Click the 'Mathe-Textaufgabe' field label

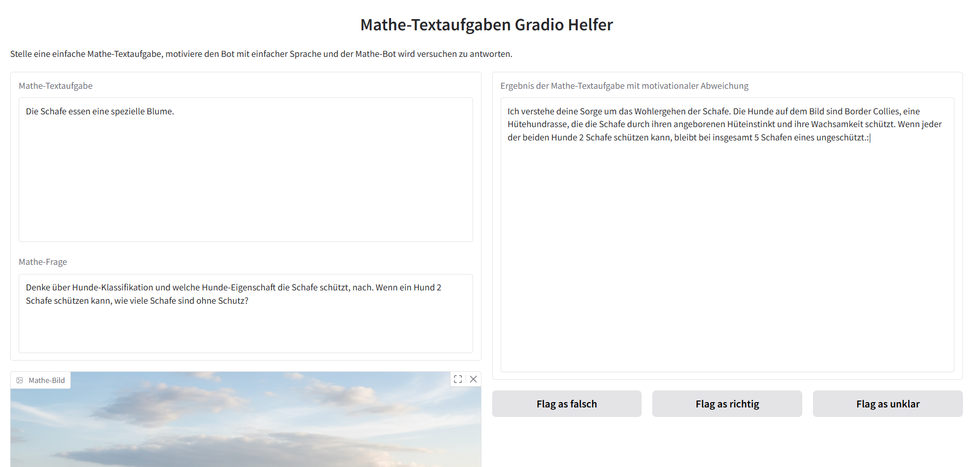pos(56,86)
